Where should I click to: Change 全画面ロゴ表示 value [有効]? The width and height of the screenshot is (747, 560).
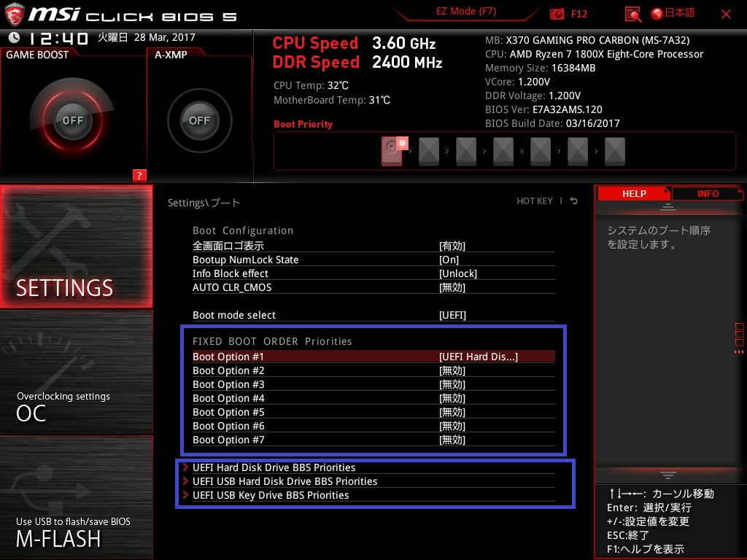pyautogui.click(x=452, y=246)
